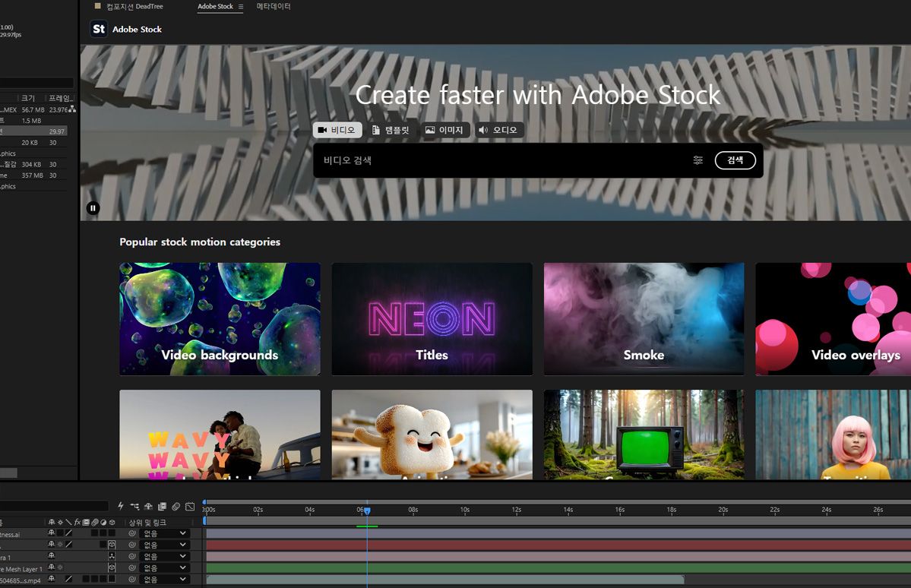Screen dimensions: 911x588
Task: Open the smiling toast character category card
Action: [x=432, y=435]
